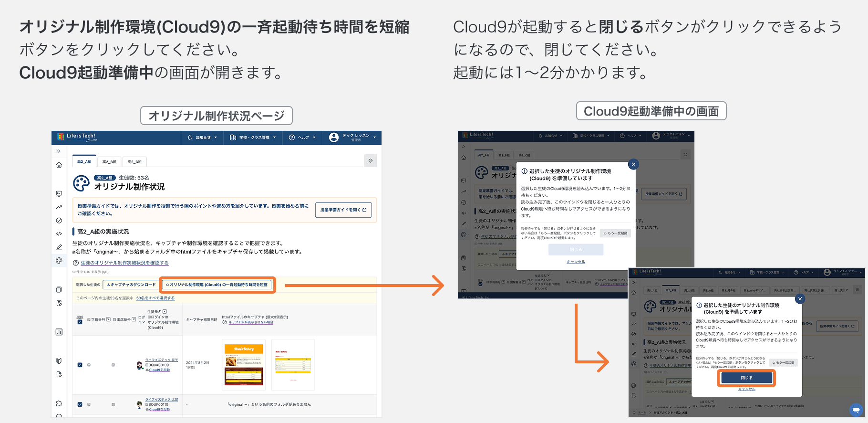Select the monitor terminal sidebar icon

[x=59, y=194]
